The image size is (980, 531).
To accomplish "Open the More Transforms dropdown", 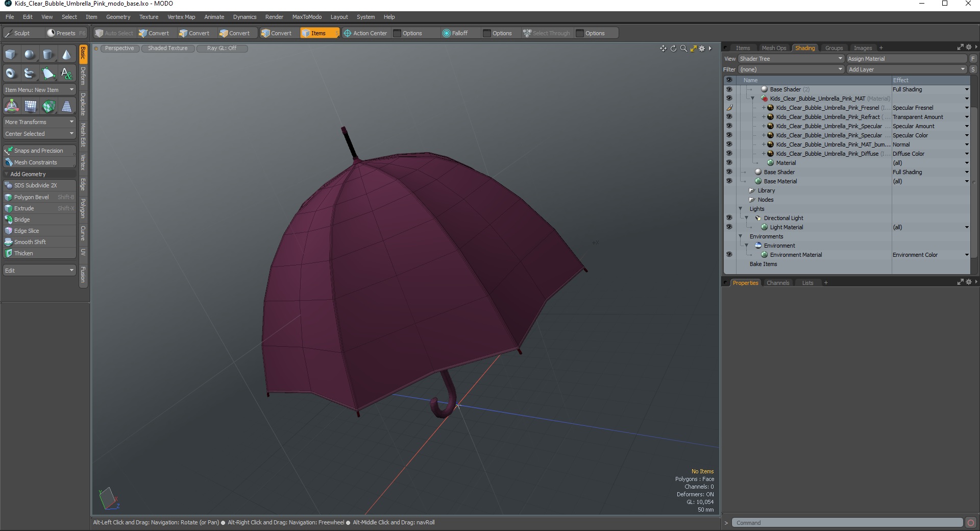I will [39, 122].
